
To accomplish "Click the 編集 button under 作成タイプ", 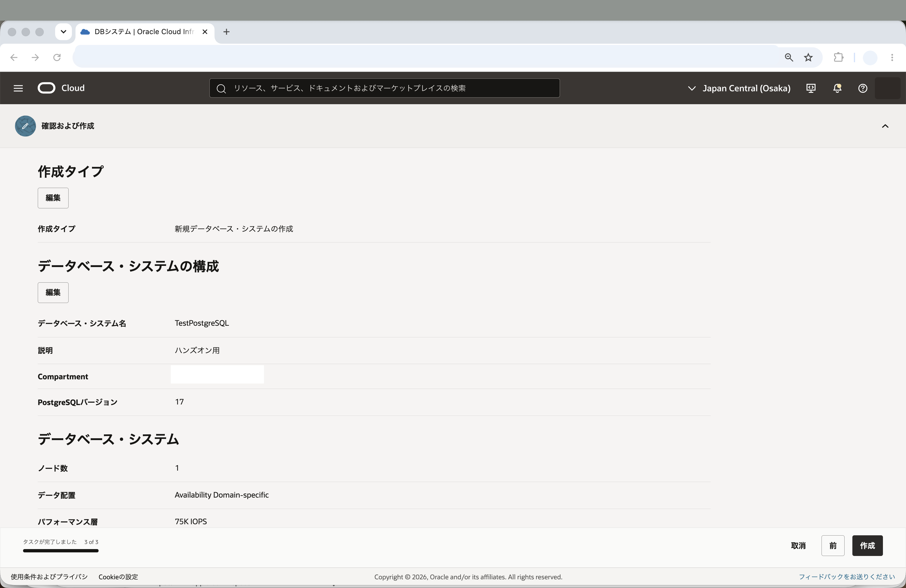I will tap(53, 198).
